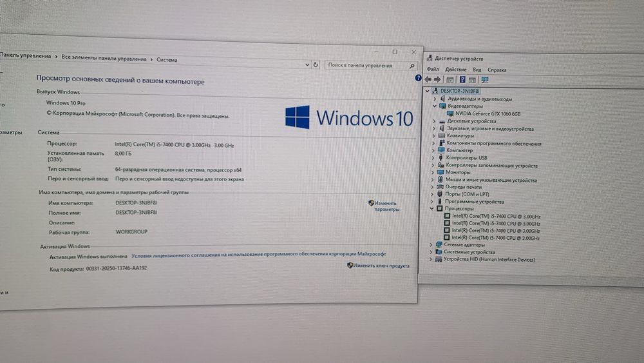Click the Windows 10 Pro edition text

tap(66, 103)
